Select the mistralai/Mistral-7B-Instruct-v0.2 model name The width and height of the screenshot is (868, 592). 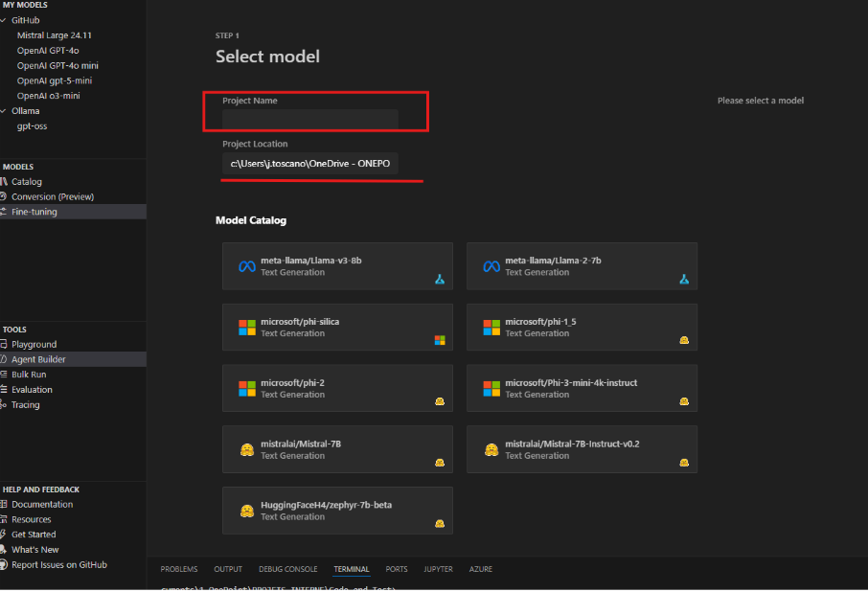572,444
